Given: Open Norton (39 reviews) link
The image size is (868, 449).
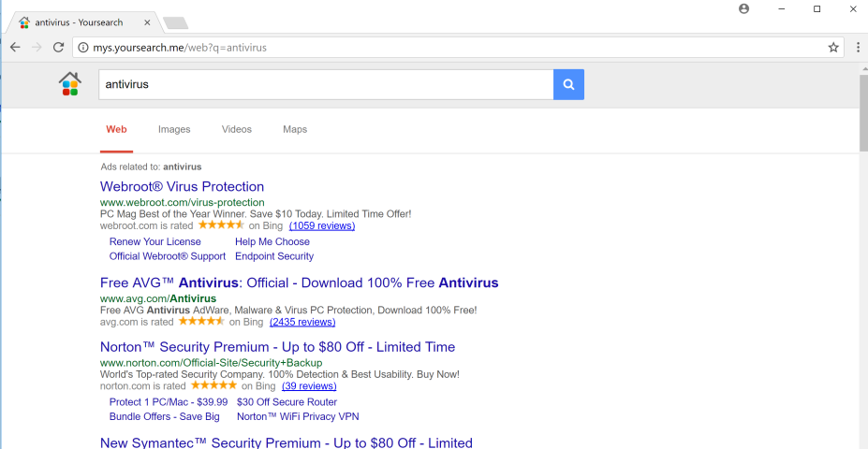Looking at the screenshot, I should coord(309,386).
